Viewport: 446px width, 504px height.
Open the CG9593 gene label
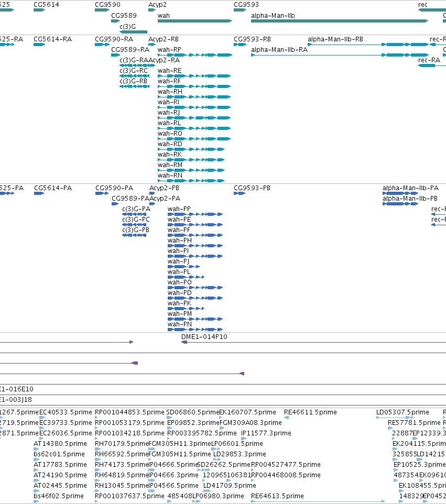[246, 5]
